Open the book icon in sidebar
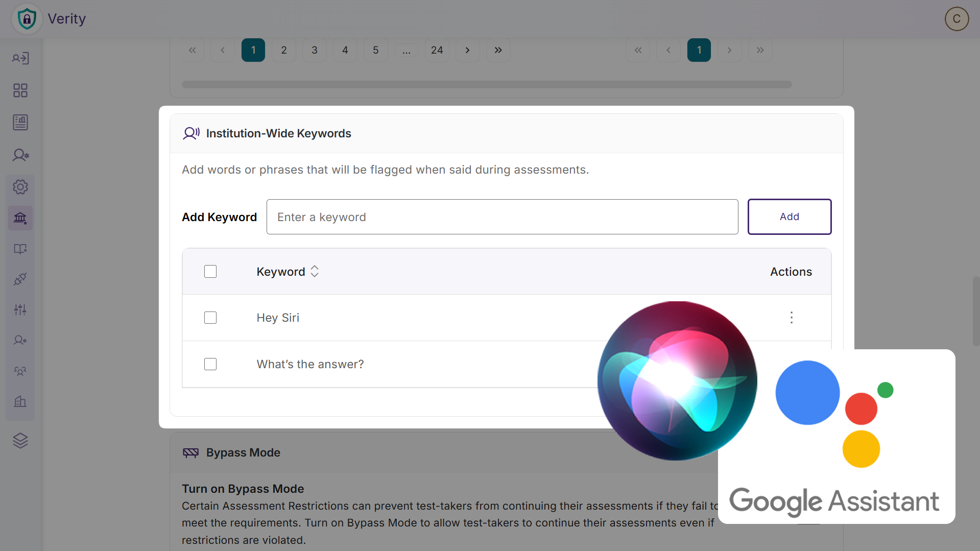The height and width of the screenshot is (551, 980). pos(20,249)
